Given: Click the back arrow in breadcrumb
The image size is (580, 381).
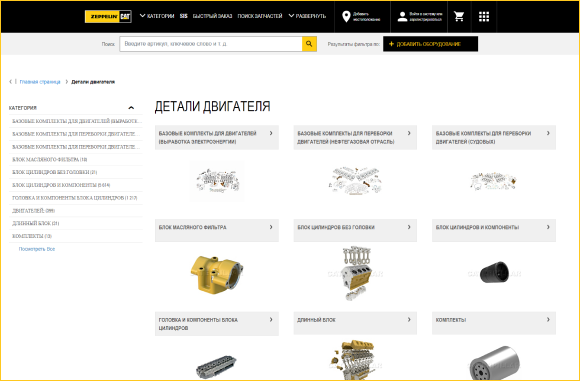Looking at the screenshot, I should (10, 82).
